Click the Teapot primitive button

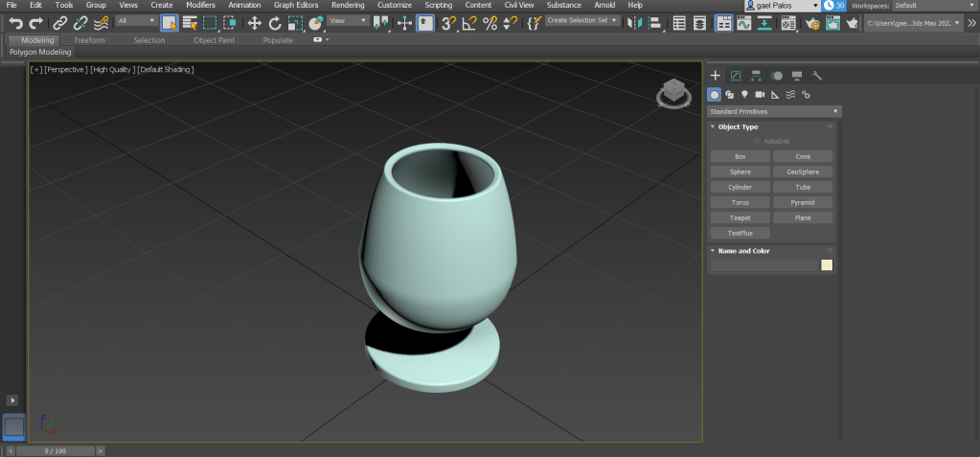(740, 217)
